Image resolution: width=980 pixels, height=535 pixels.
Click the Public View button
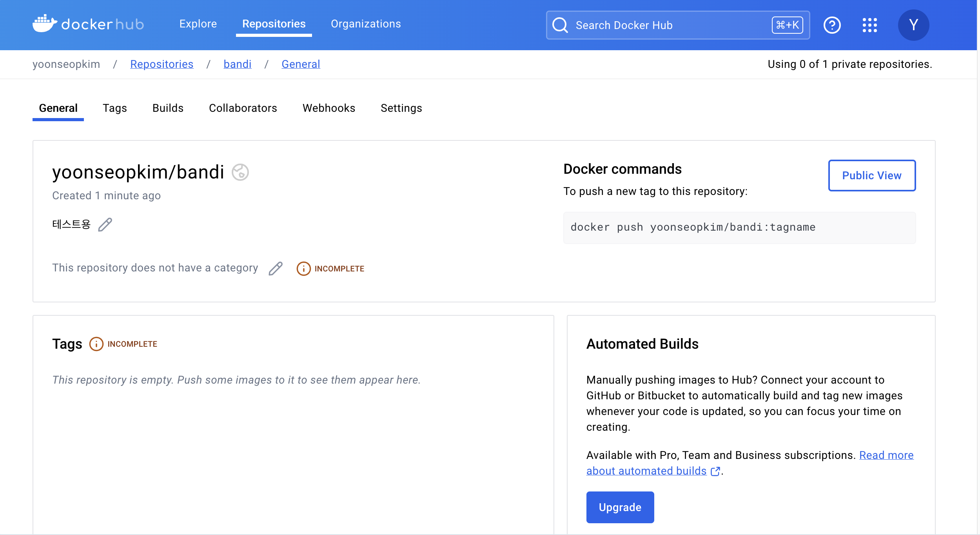tap(871, 175)
